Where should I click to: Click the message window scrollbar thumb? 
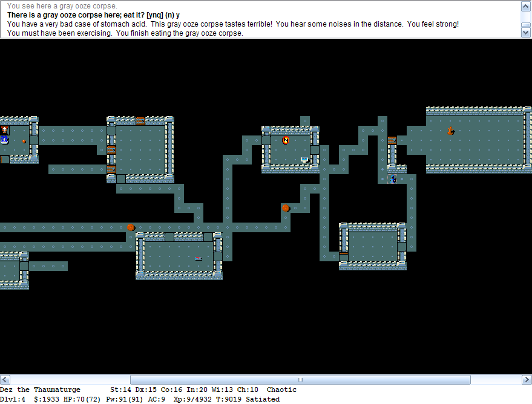pos(525,25)
